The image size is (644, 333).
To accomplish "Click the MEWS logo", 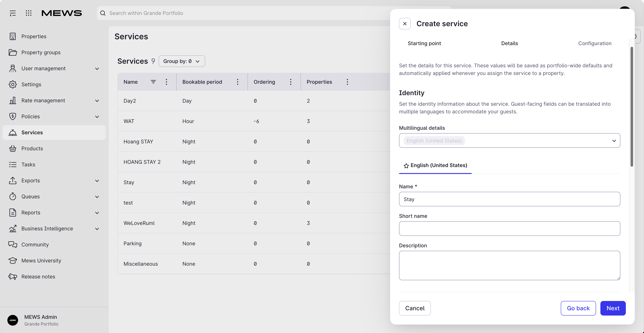I will tap(61, 13).
